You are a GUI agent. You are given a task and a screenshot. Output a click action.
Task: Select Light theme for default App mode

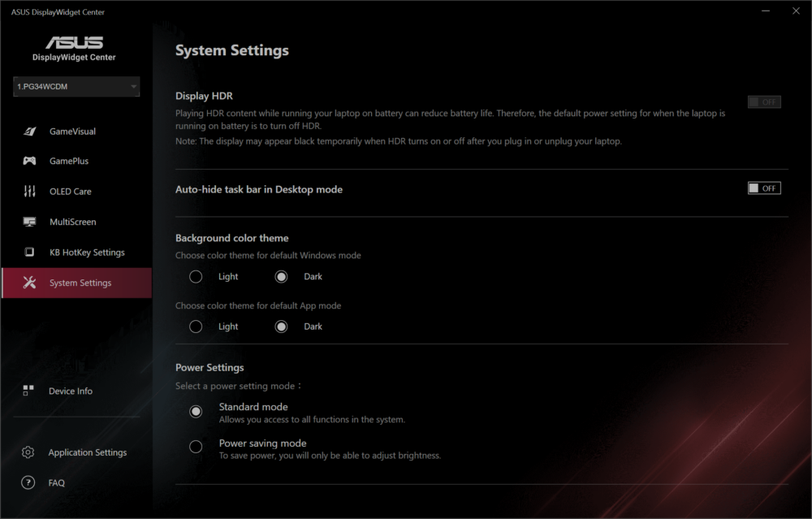point(196,327)
